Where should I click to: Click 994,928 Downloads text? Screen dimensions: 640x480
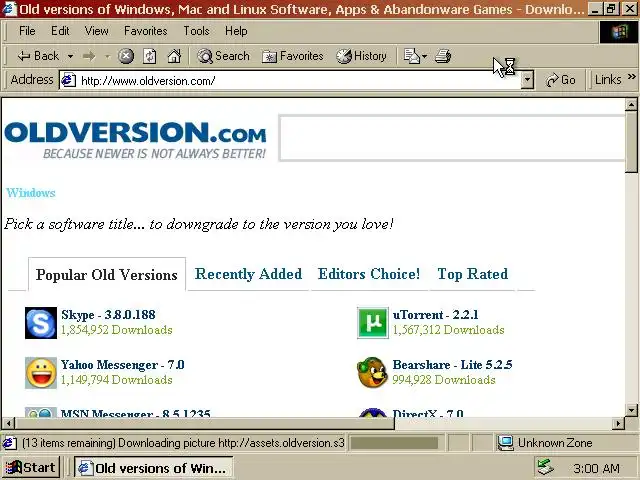444,380
